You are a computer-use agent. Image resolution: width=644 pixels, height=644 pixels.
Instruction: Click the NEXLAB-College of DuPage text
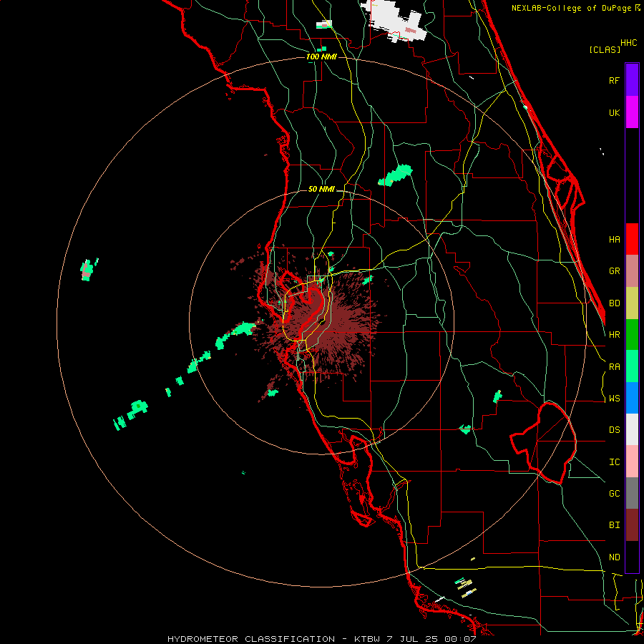click(571, 8)
